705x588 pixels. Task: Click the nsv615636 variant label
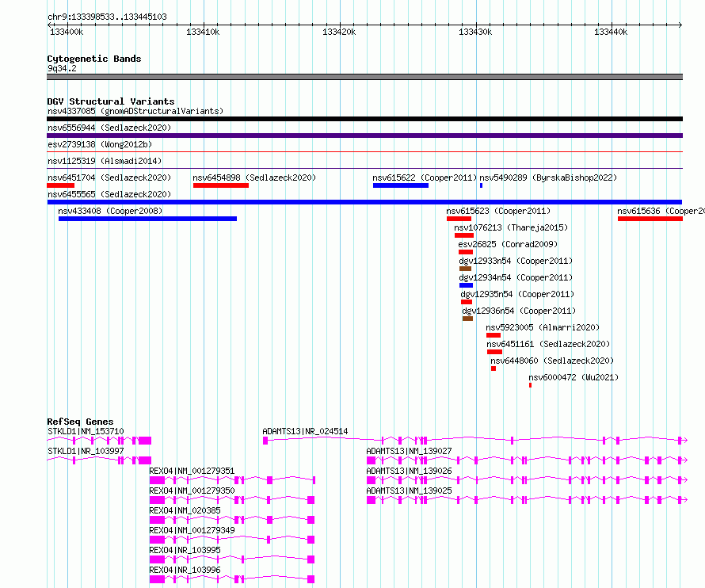(661, 211)
